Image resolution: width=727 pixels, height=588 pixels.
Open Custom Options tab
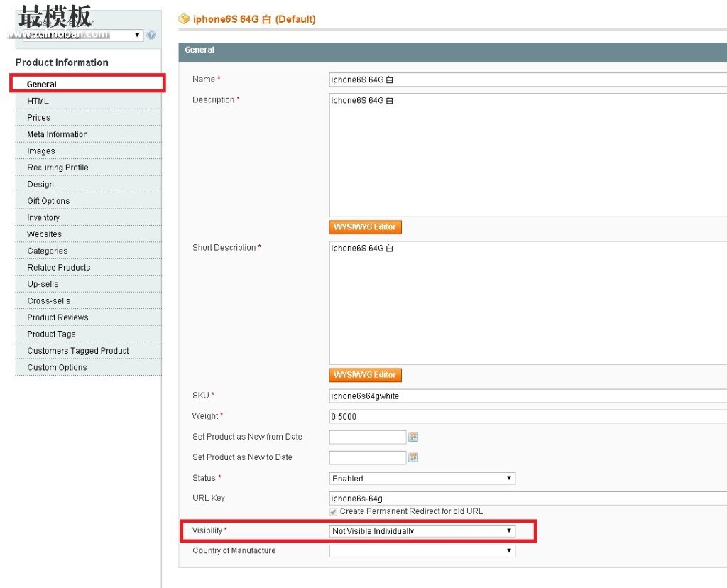[x=88, y=368]
